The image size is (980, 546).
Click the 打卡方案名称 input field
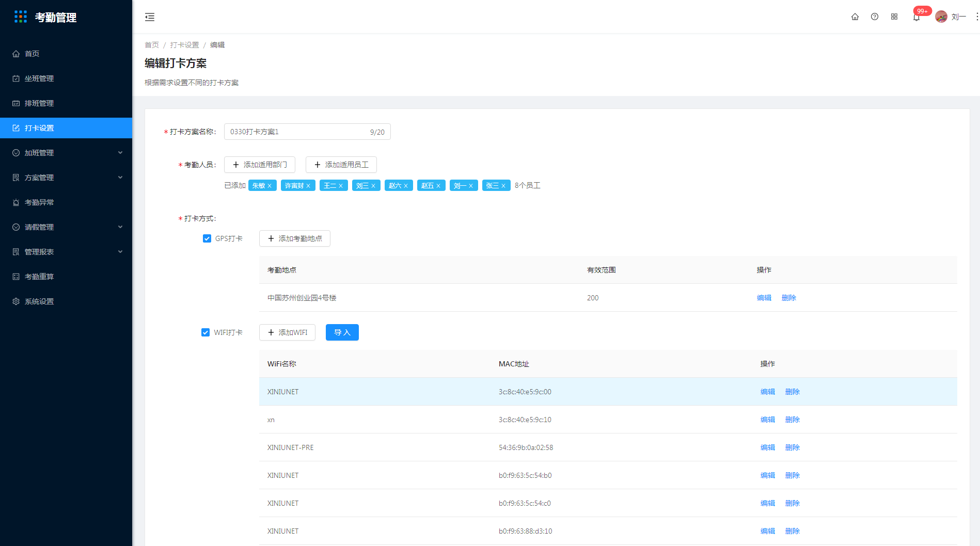[x=307, y=132]
